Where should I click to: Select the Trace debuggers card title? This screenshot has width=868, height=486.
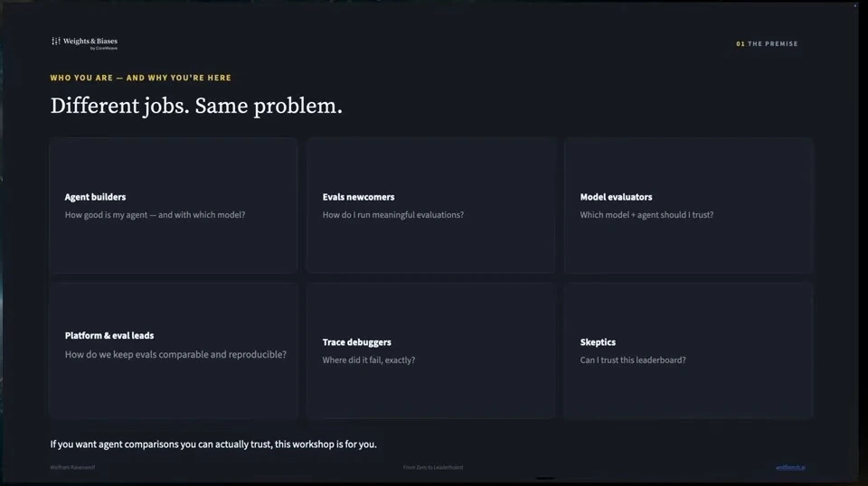click(356, 342)
